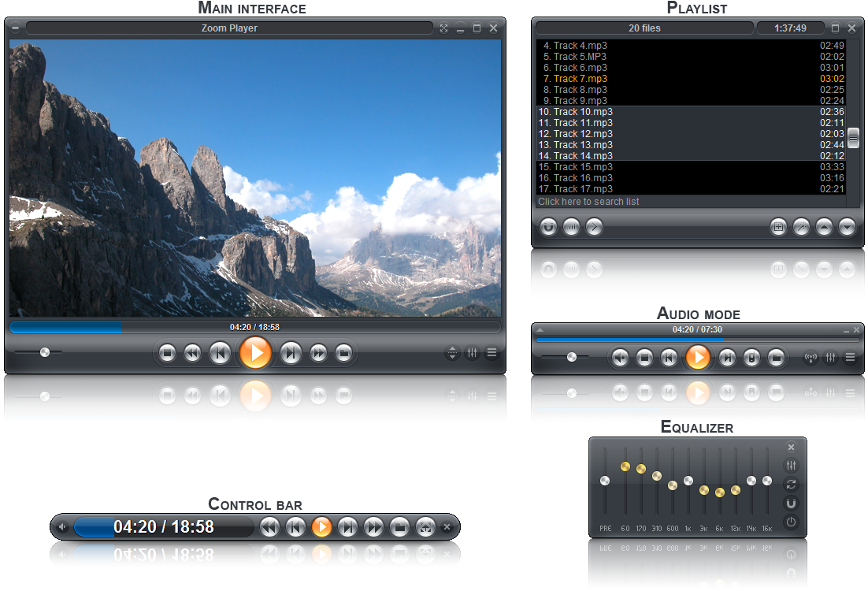Toggle fullscreen arrows icon in control bar

[425, 527]
